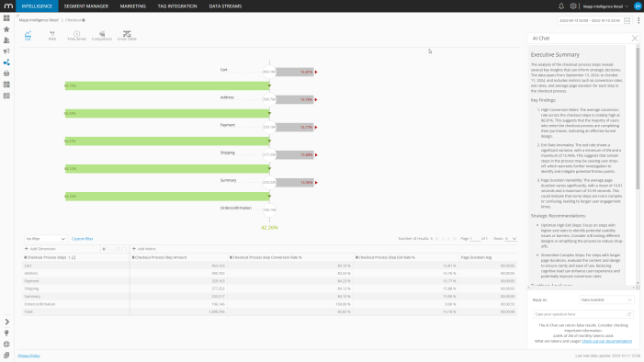Open the Data Streams tab
This screenshot has height=362, width=644.
[225, 6]
